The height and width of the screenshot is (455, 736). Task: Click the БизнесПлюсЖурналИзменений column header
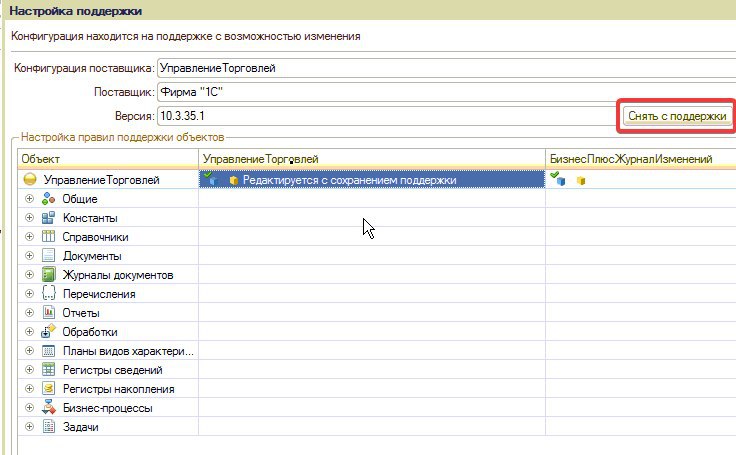point(641,159)
